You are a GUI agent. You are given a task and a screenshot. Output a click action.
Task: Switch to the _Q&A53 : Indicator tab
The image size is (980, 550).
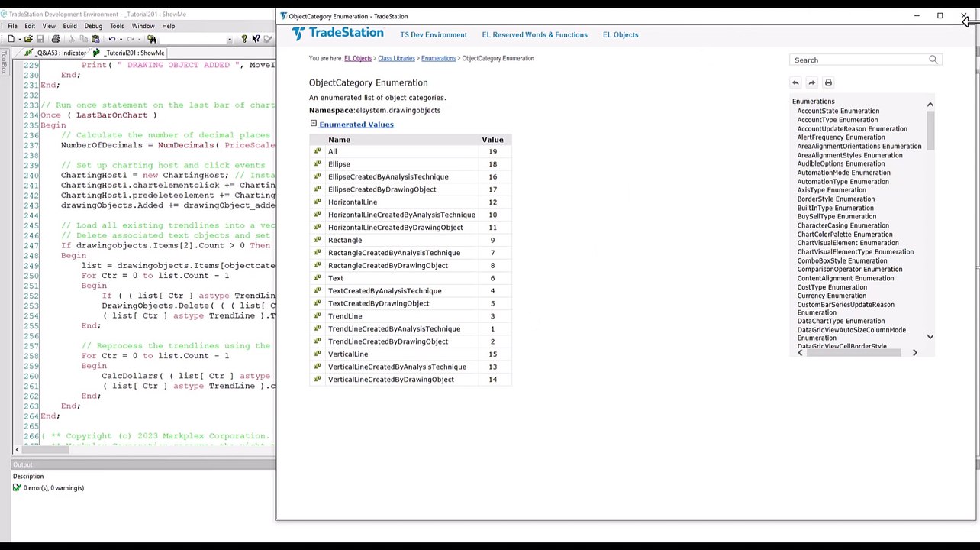coord(56,53)
